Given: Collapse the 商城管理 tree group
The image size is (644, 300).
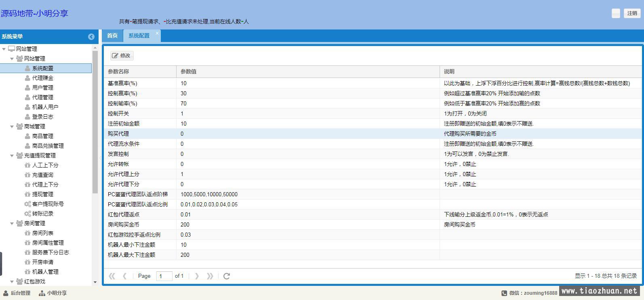Looking at the screenshot, I should (12, 126).
